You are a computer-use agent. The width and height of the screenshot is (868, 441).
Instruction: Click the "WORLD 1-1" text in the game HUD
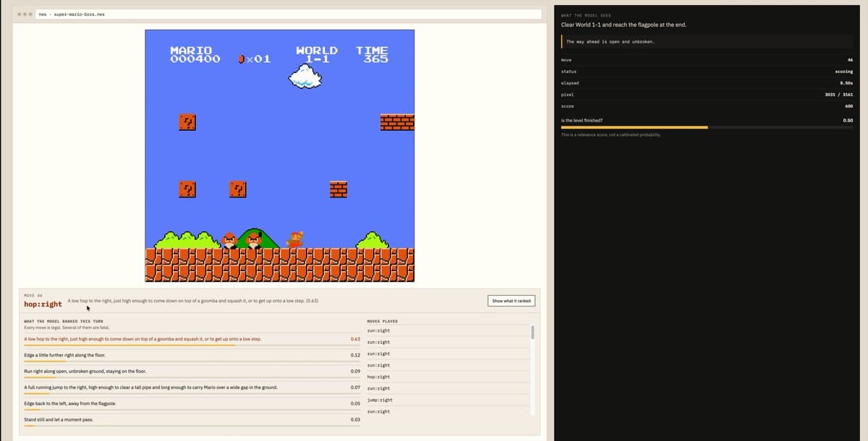coord(317,54)
